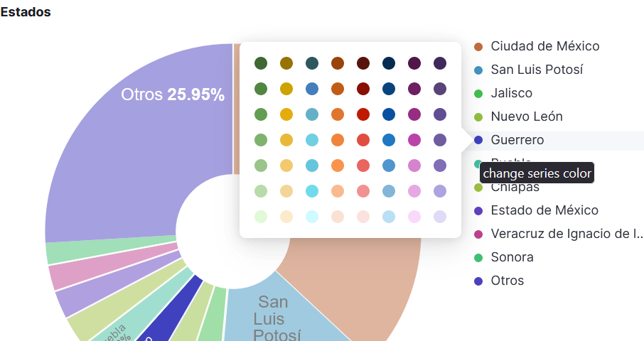Pick the dark navy blue swatch
This screenshot has width=644, height=341.
click(x=389, y=63)
